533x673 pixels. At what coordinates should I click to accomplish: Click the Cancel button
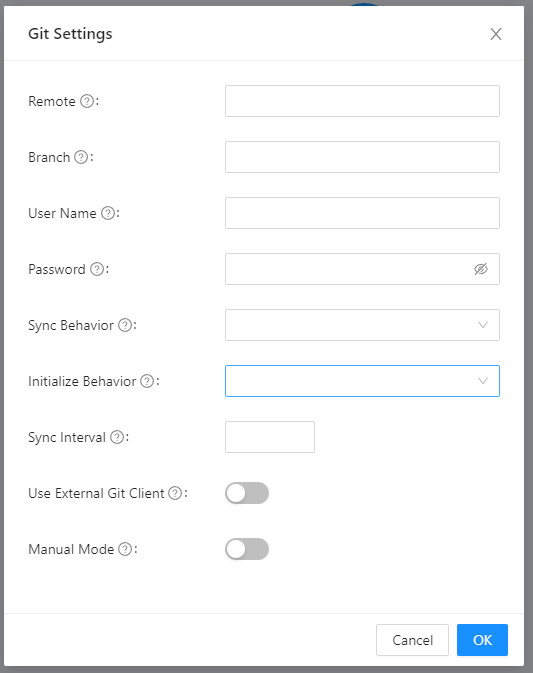[x=412, y=640]
